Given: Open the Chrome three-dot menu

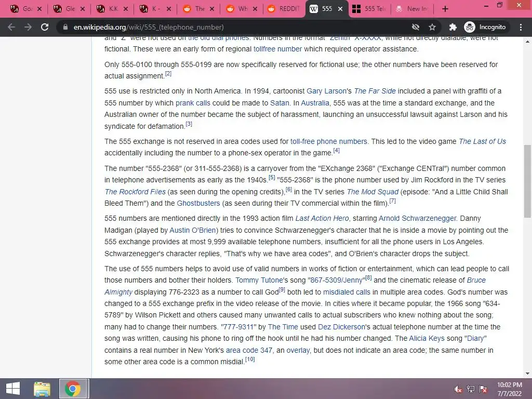Looking at the screenshot, I should (x=521, y=27).
